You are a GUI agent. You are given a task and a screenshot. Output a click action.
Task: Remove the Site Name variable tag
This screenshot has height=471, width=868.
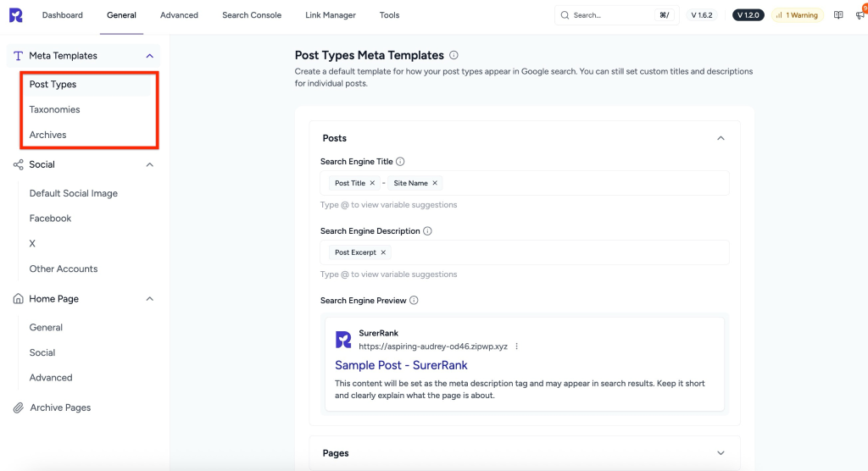pos(435,183)
